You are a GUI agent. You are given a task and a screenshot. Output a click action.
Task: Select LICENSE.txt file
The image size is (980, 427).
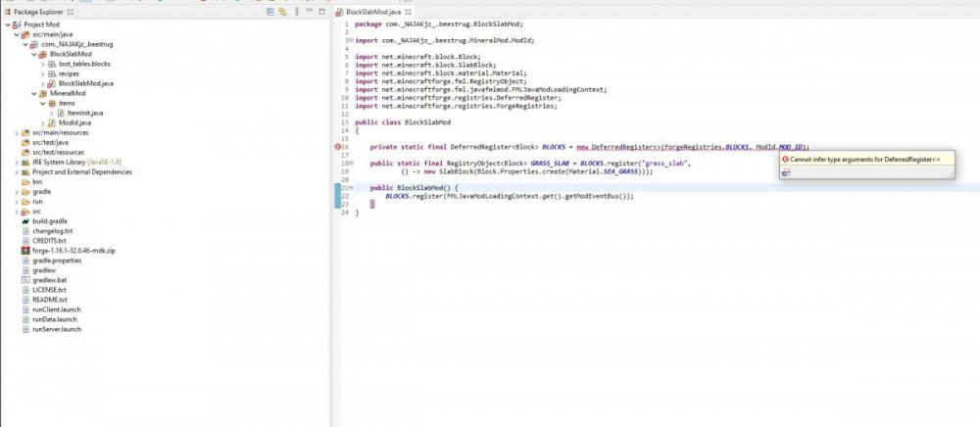tap(49, 290)
